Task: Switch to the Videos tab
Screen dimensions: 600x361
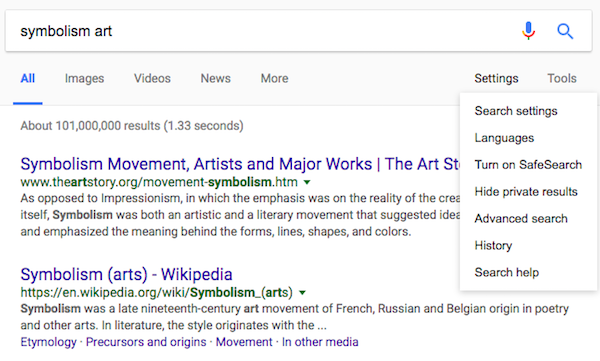Action: point(152,78)
